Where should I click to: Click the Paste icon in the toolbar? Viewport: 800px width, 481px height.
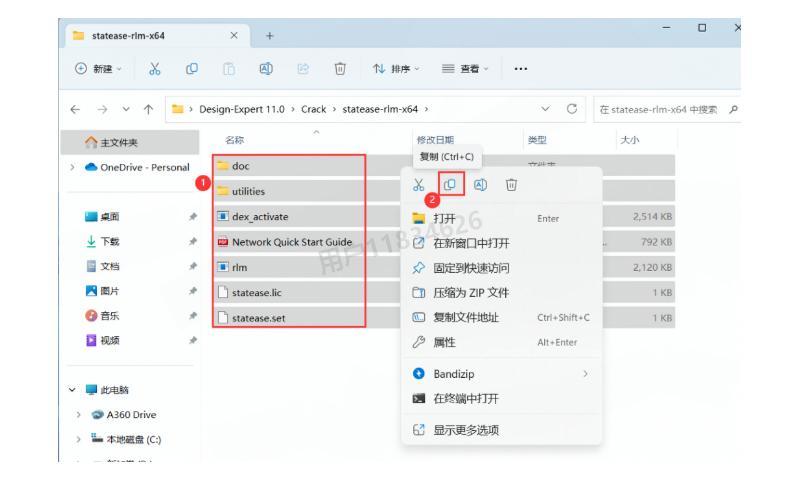coord(229,69)
